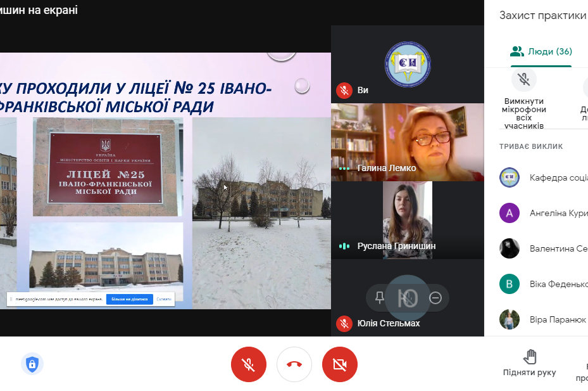Hang up the call
Viewport: 588px width, 391px height.
pyautogui.click(x=294, y=364)
